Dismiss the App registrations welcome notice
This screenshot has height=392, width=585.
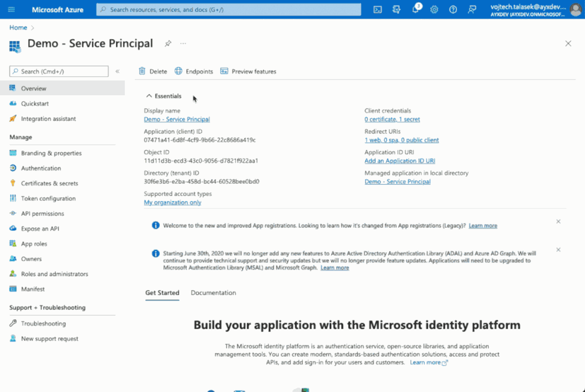(x=558, y=221)
